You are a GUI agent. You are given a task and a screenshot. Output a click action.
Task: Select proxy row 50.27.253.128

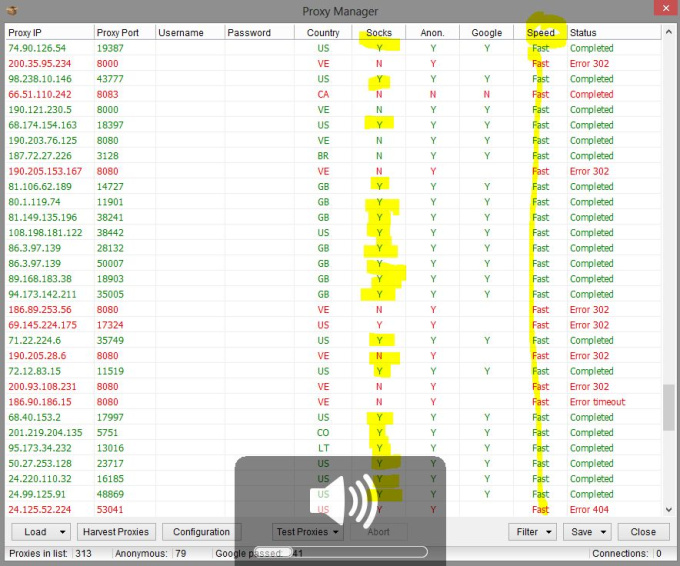coord(333,464)
